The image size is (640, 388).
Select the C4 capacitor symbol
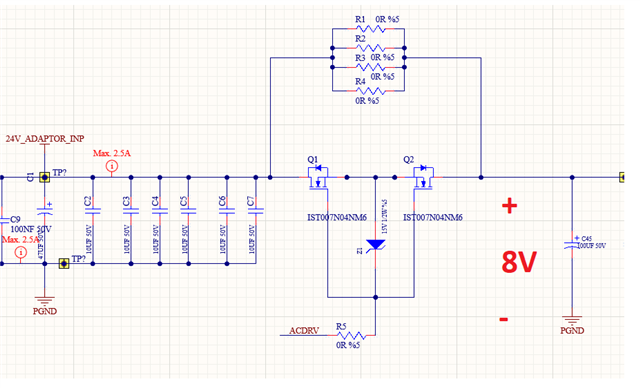[x=160, y=211]
